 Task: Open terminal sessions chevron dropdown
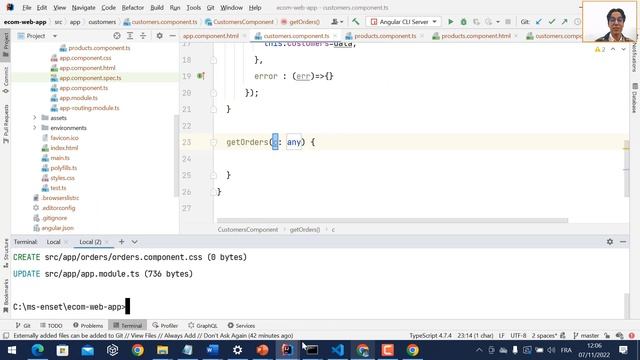click(x=134, y=242)
